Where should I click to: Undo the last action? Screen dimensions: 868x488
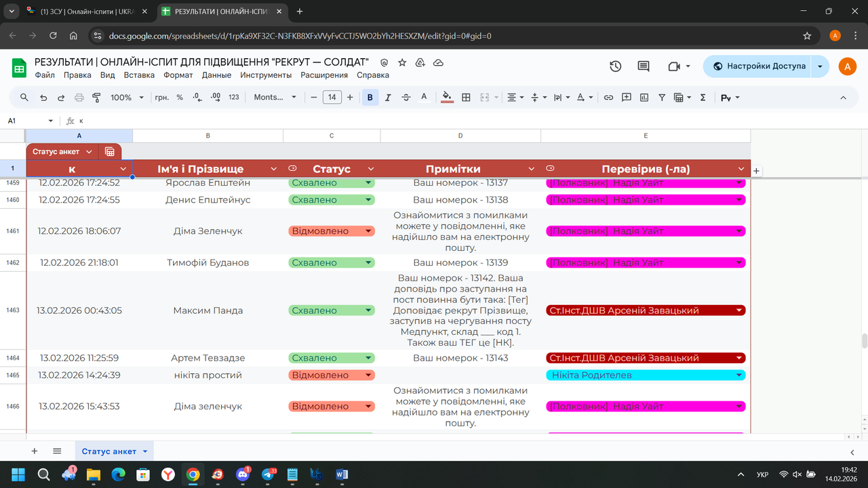[43, 98]
